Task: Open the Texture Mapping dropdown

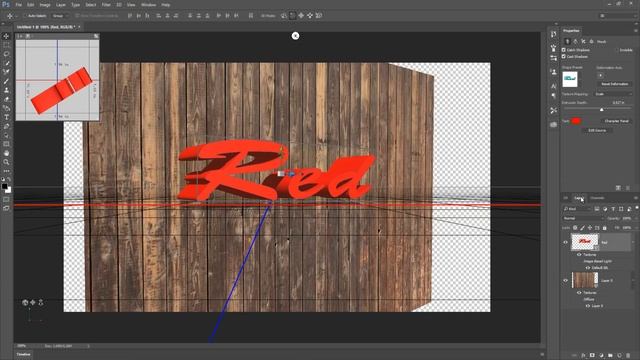Action: pos(613,94)
